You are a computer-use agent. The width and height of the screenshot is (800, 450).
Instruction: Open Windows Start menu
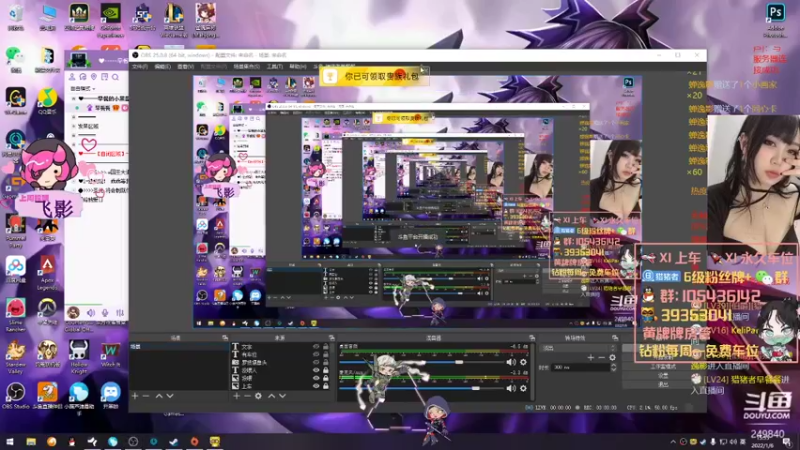10,442
